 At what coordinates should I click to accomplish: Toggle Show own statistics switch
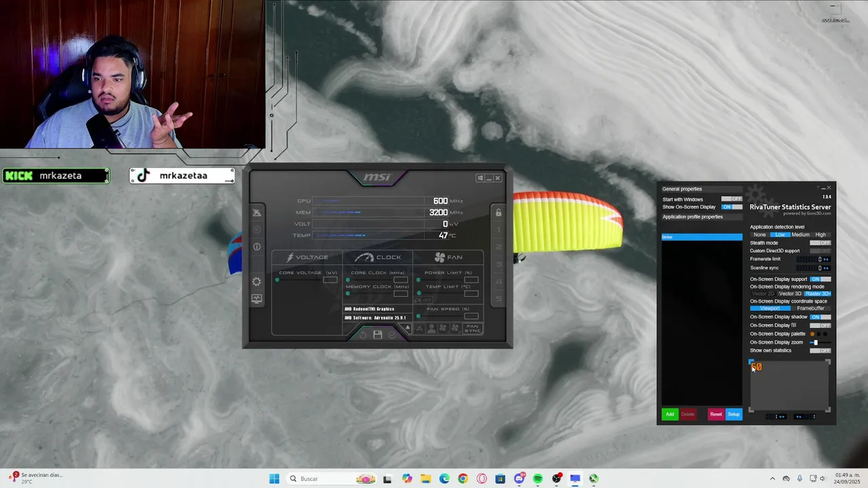point(821,350)
